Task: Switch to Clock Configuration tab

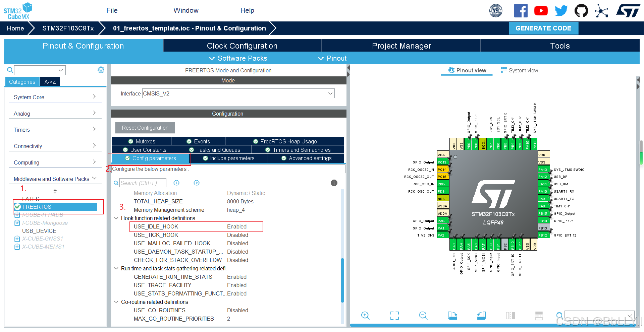Action: click(x=242, y=46)
